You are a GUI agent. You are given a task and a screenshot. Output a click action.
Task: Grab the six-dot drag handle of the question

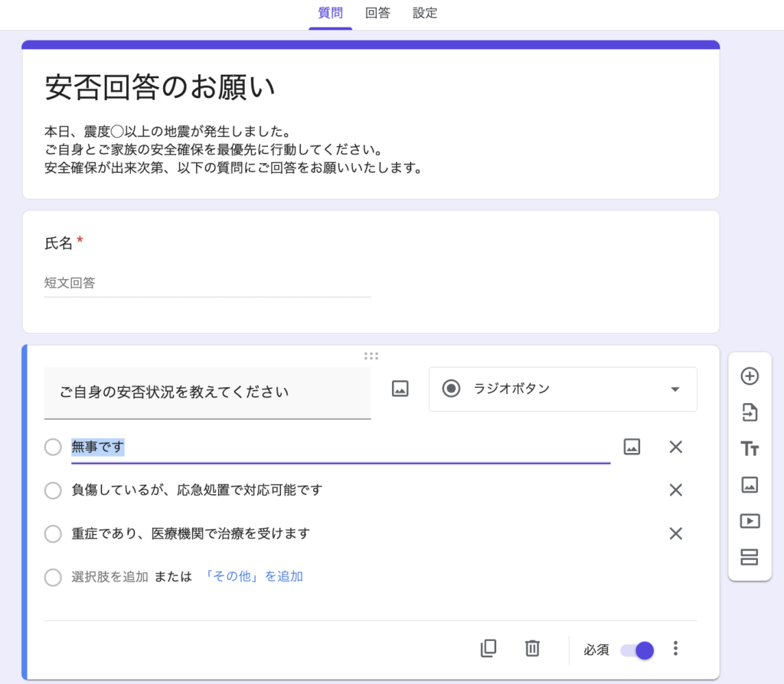coord(371,356)
